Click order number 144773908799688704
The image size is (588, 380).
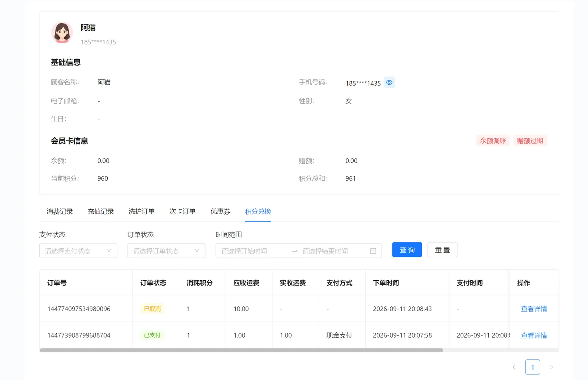coord(79,335)
